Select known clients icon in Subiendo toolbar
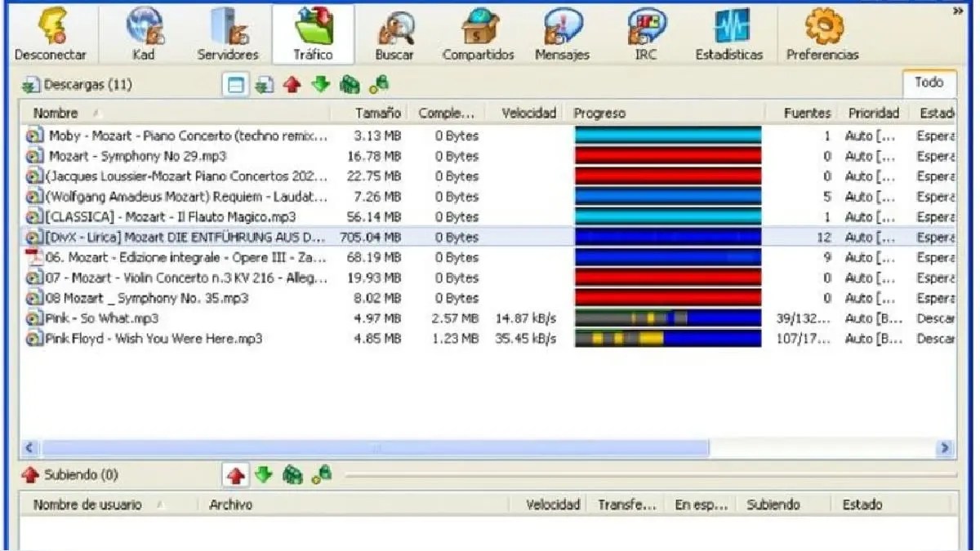980x551 pixels. 321,474
